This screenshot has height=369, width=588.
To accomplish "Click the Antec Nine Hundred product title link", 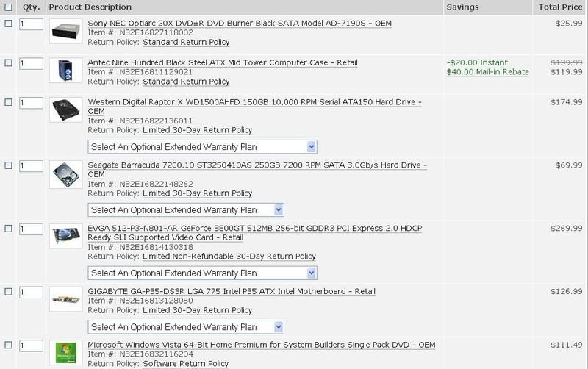I will [x=223, y=63].
